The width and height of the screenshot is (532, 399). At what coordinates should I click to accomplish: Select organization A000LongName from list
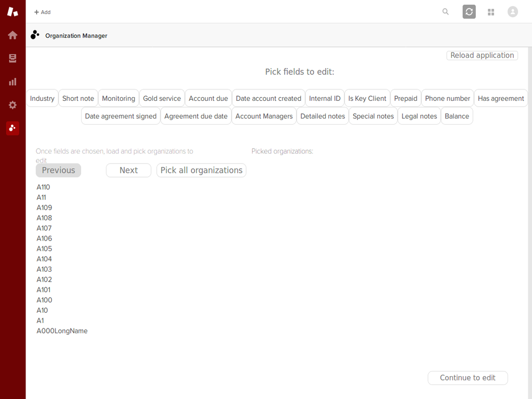pyautogui.click(x=62, y=331)
